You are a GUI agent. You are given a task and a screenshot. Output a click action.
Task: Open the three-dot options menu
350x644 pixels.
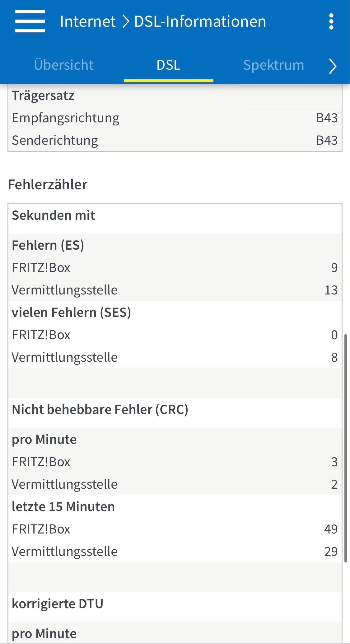(331, 21)
